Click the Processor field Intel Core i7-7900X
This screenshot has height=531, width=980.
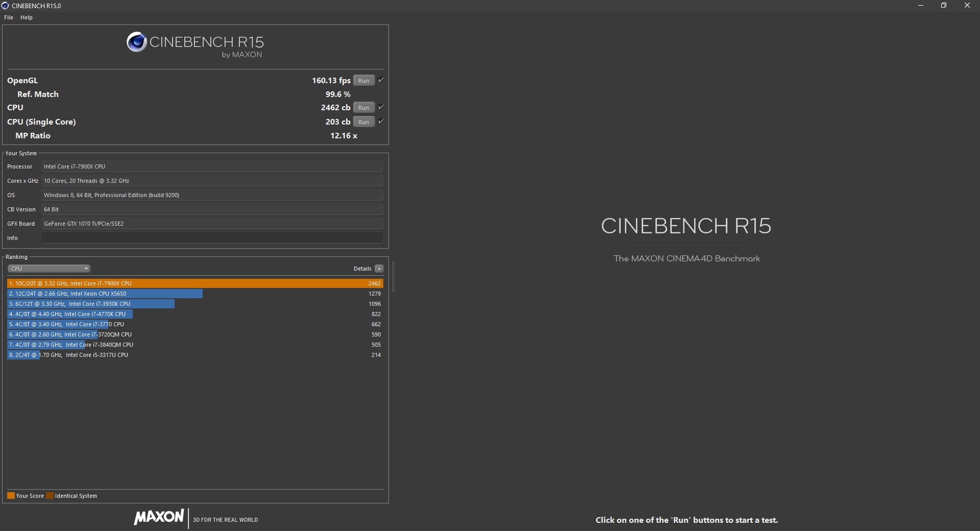click(x=212, y=166)
